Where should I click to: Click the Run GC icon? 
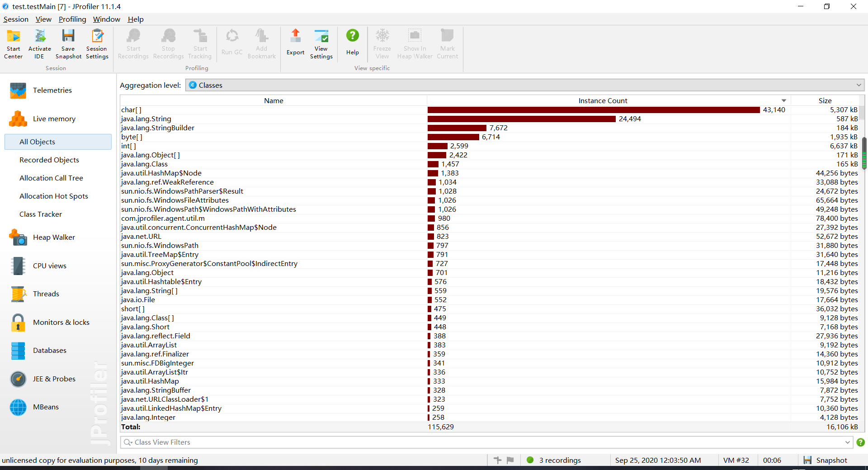point(232,43)
